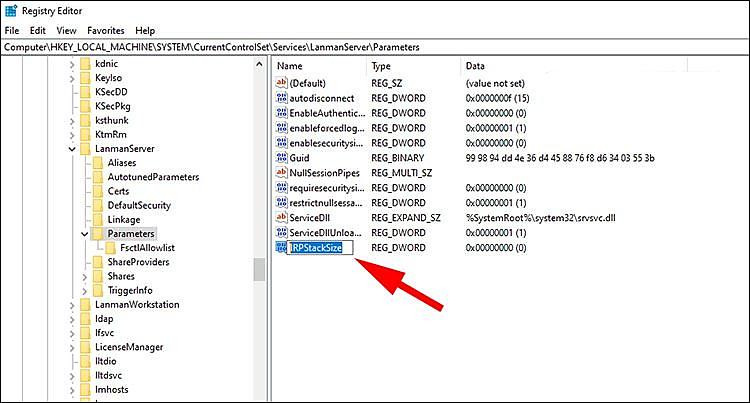Click the 0x0000000f (15) data cell
This screenshot has height=403, width=750.
(497, 98)
